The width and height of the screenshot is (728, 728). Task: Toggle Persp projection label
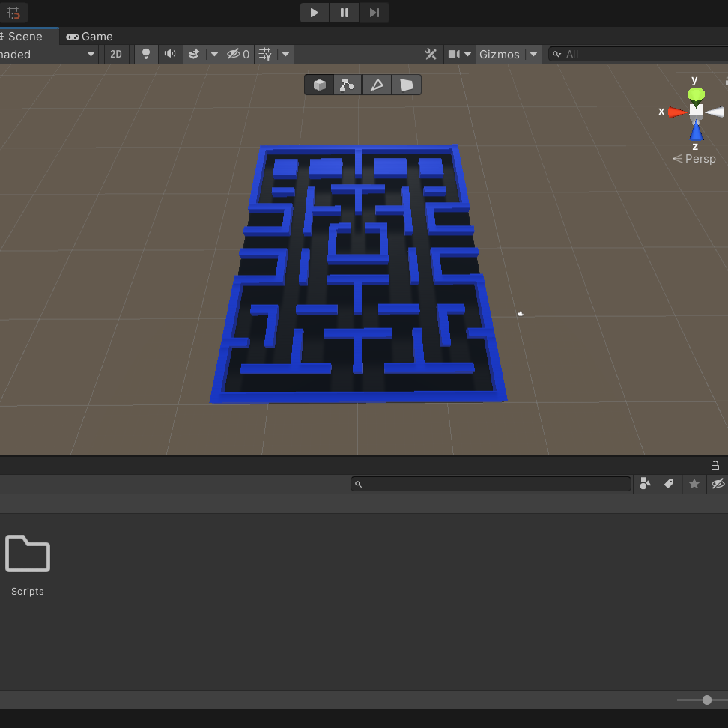694,159
